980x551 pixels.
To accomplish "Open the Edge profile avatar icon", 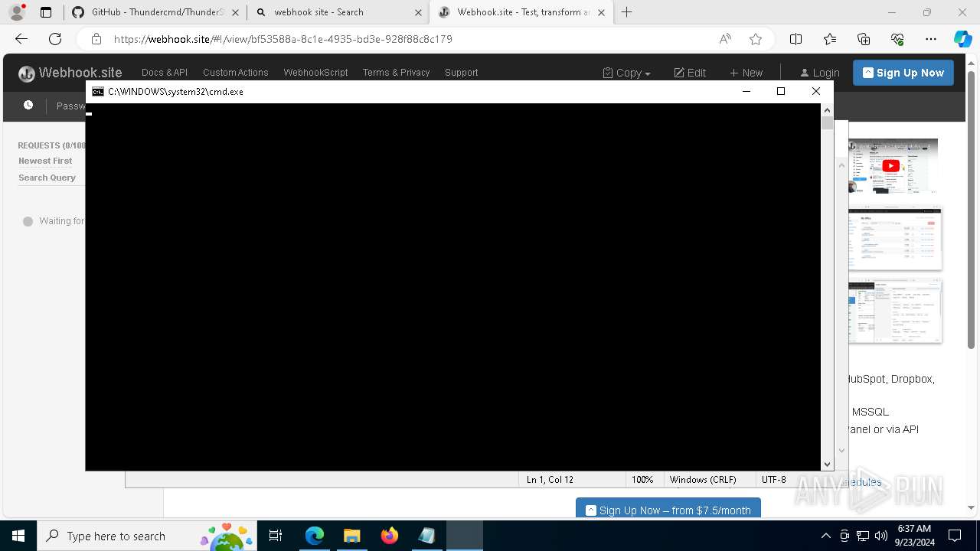I will 17,12.
